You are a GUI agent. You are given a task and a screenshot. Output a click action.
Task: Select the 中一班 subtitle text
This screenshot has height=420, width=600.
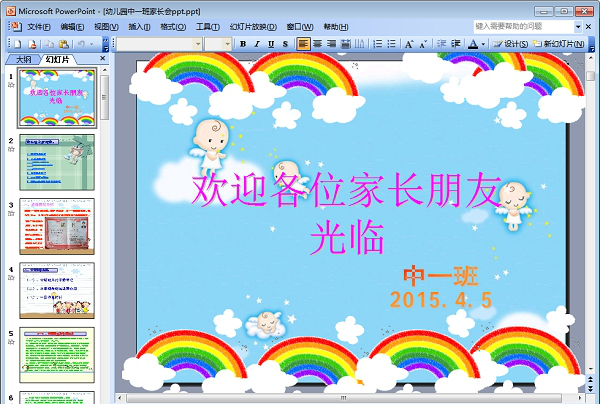[441, 276]
